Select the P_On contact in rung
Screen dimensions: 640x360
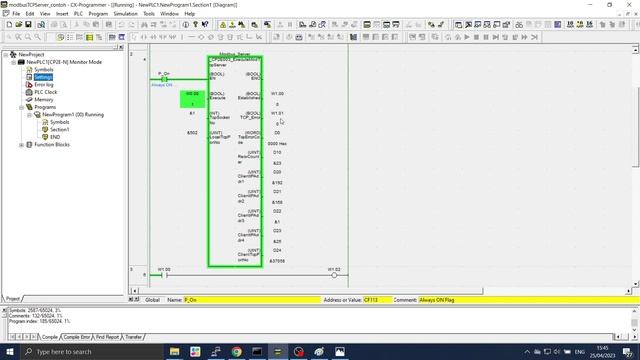(x=164, y=79)
